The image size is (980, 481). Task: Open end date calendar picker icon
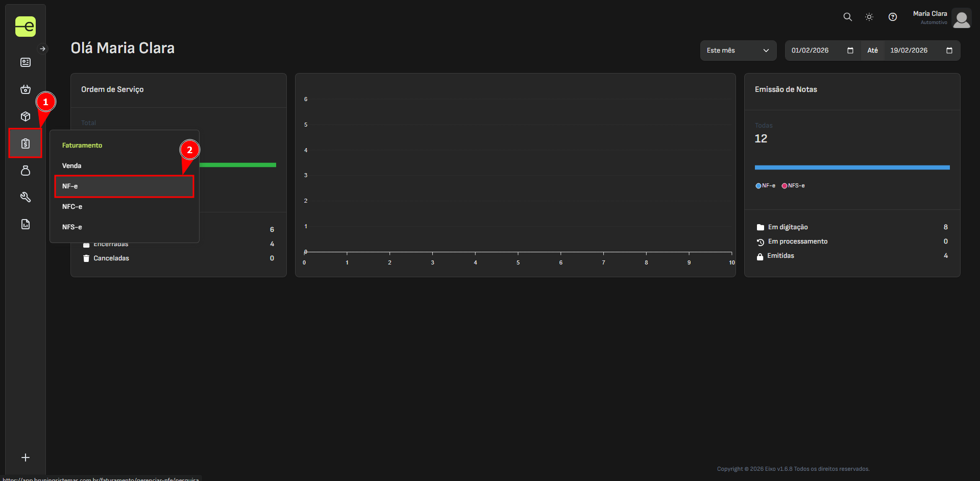949,51
